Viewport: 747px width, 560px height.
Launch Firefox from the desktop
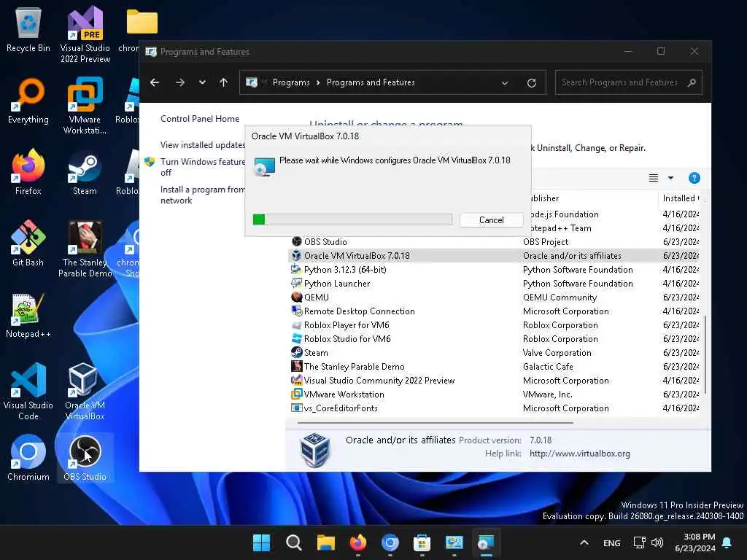pos(28,172)
